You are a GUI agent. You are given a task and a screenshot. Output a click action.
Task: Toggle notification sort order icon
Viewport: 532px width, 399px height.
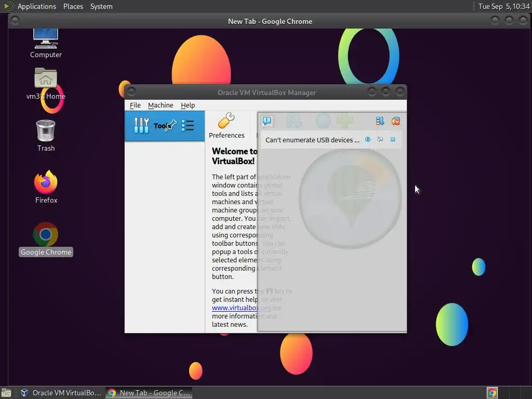(380, 121)
